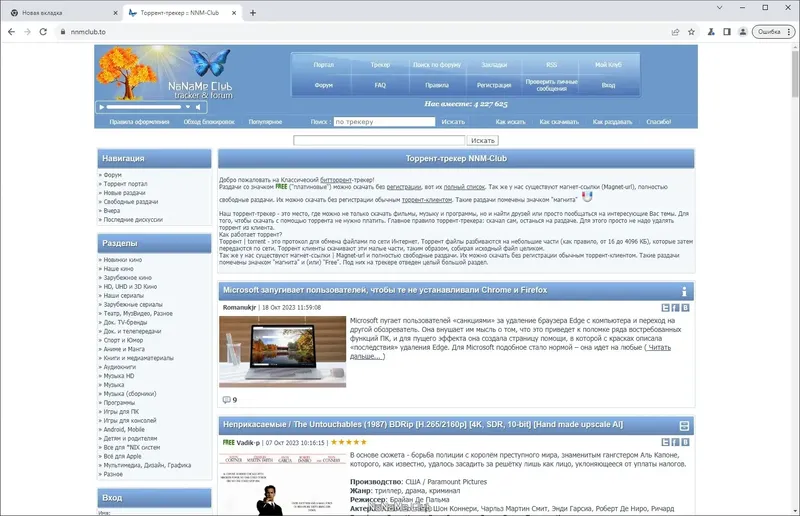
Task: Open 'Поиск по форуму' menu item
Action: coord(437,65)
